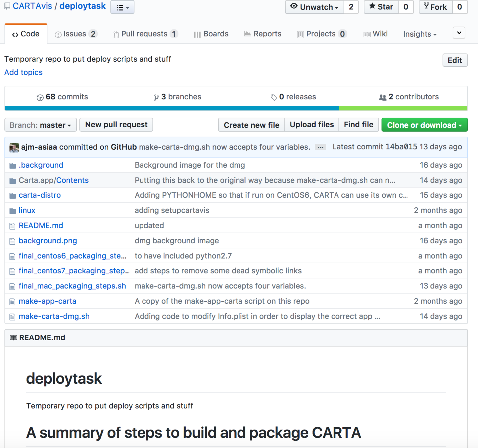Click the Unwatch dropdown button
This screenshot has height=448, width=478.
point(315,7)
